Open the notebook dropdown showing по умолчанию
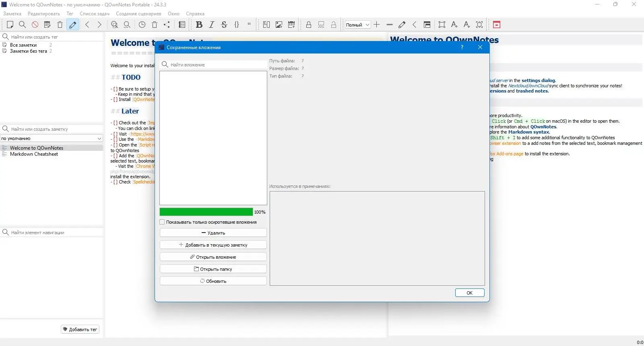Screen dimensions: 644x346 pyautogui.click(x=52, y=138)
